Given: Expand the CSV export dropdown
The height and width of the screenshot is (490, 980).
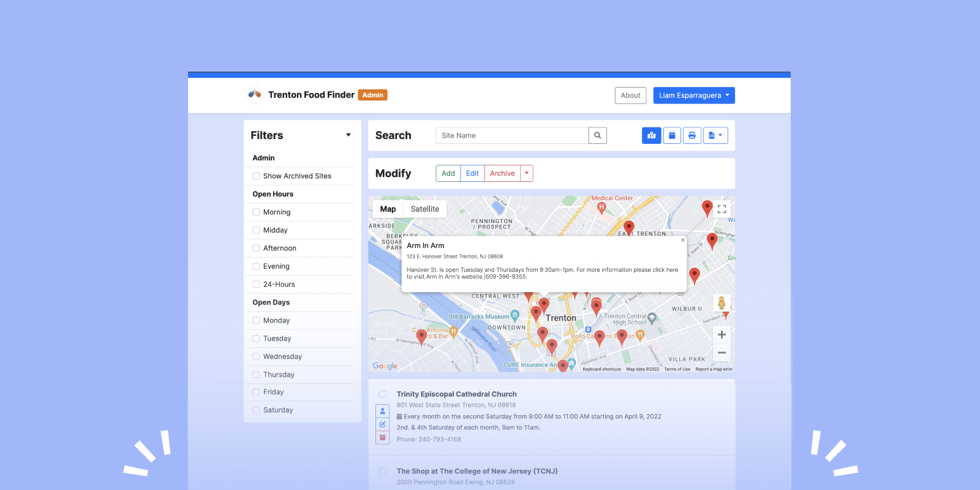Looking at the screenshot, I should pos(715,135).
